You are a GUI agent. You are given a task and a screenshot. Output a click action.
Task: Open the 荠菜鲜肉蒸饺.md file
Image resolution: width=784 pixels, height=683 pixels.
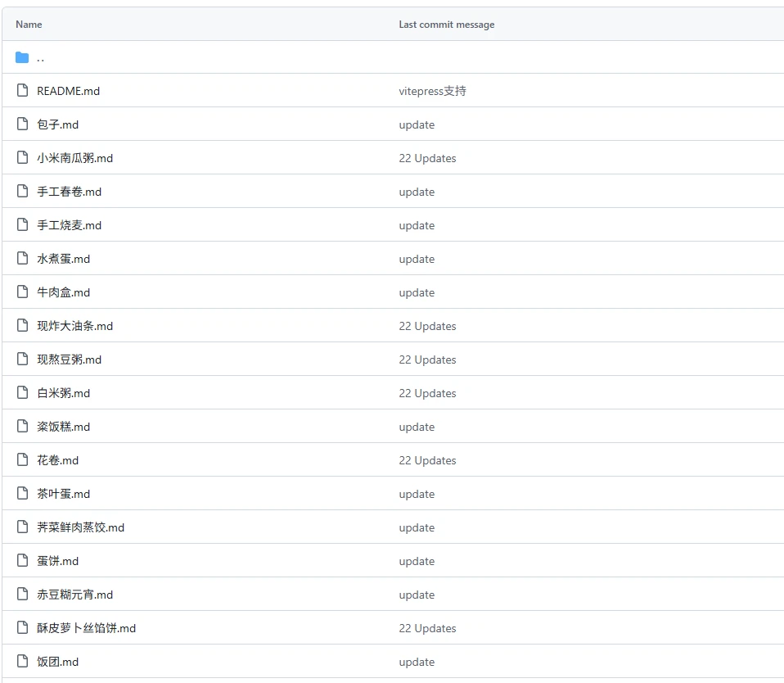80,527
